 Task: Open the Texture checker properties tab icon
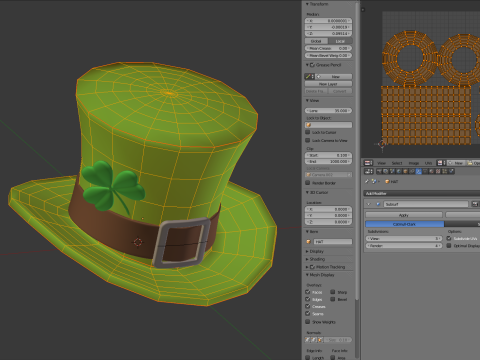[x=438, y=171]
